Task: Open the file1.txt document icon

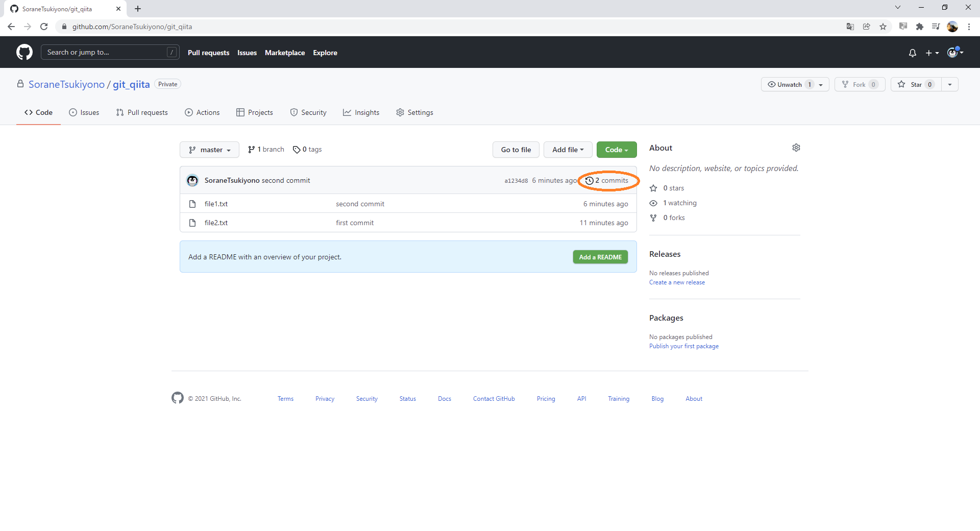Action: pyautogui.click(x=192, y=203)
